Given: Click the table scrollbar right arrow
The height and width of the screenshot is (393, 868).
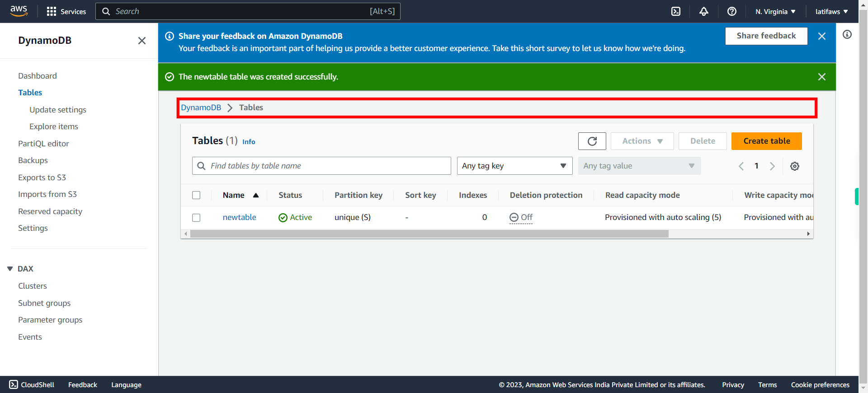Looking at the screenshot, I should coord(808,234).
